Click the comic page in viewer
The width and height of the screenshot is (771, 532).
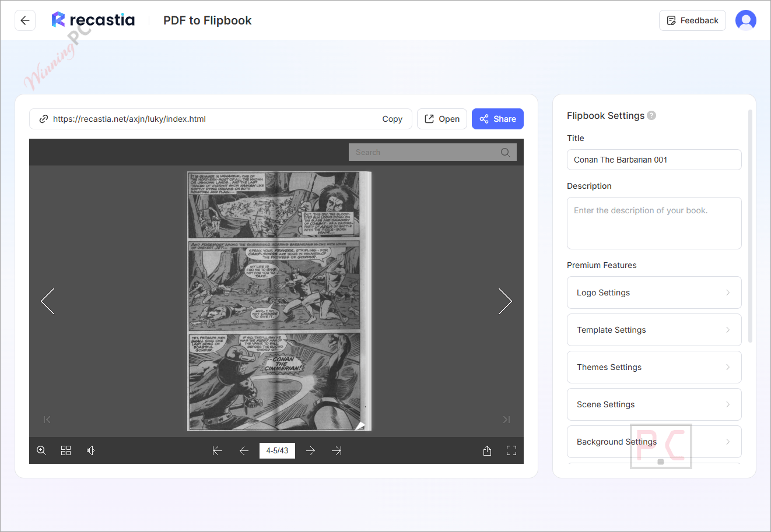279,301
